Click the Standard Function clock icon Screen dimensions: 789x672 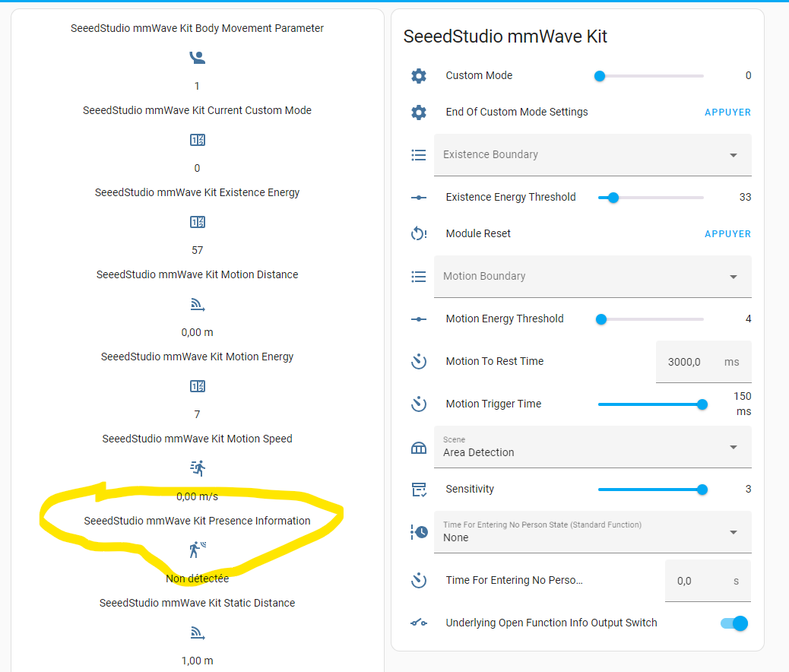(419, 532)
